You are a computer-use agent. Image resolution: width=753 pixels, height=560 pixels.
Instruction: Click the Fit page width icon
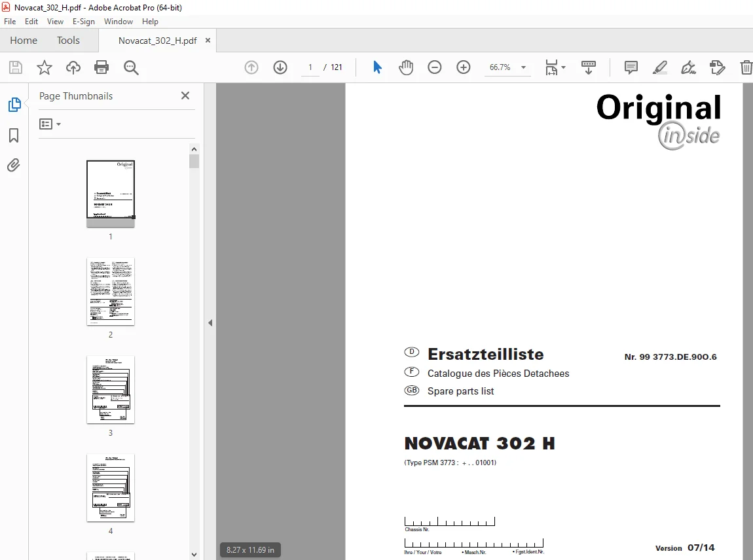(551, 67)
